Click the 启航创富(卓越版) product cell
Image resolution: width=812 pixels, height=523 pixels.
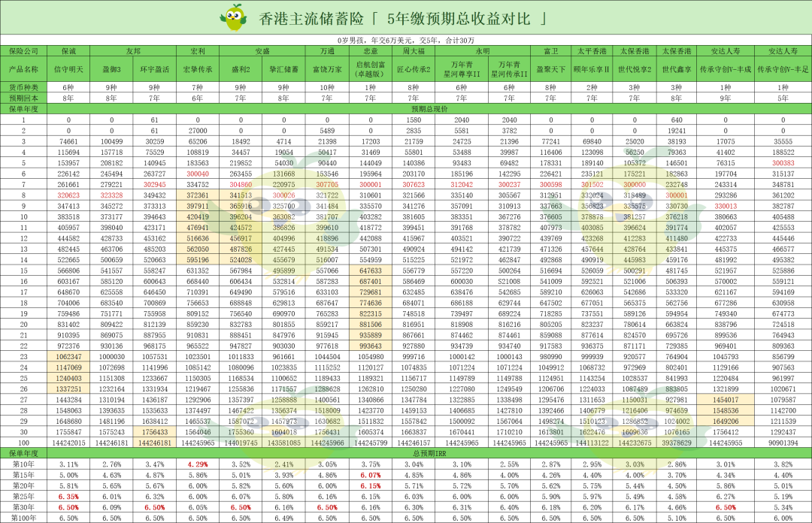[370, 68]
